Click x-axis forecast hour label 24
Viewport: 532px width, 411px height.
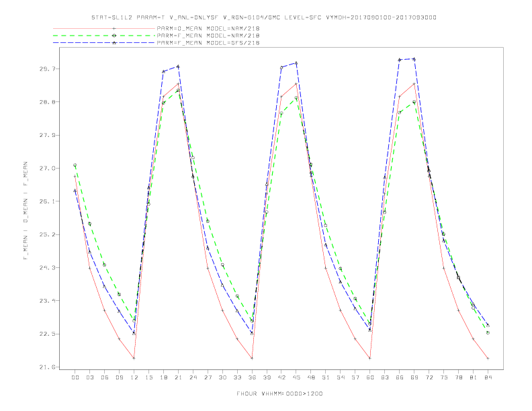click(193, 377)
